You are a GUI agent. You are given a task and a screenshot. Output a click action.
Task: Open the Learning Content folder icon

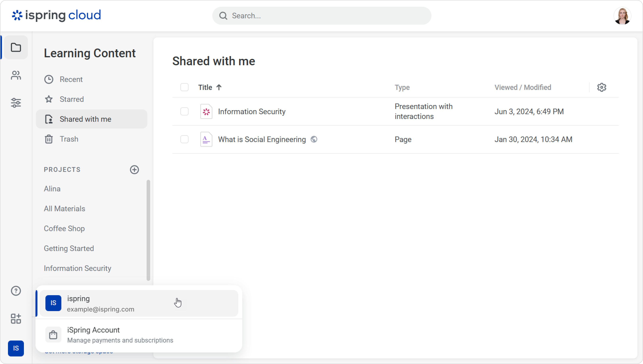pyautogui.click(x=16, y=48)
